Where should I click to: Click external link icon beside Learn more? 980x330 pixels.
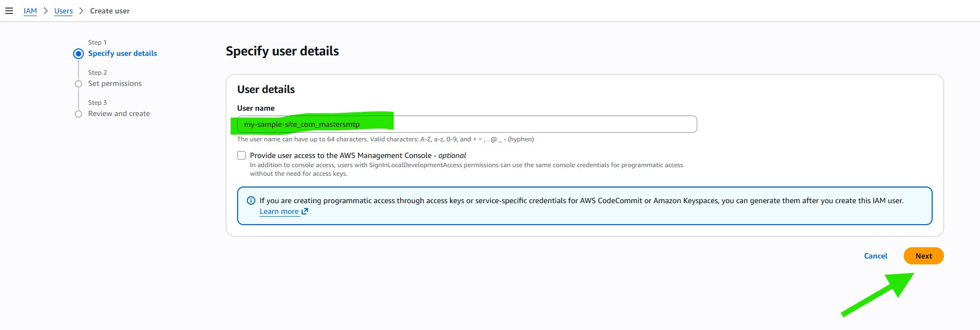point(305,211)
